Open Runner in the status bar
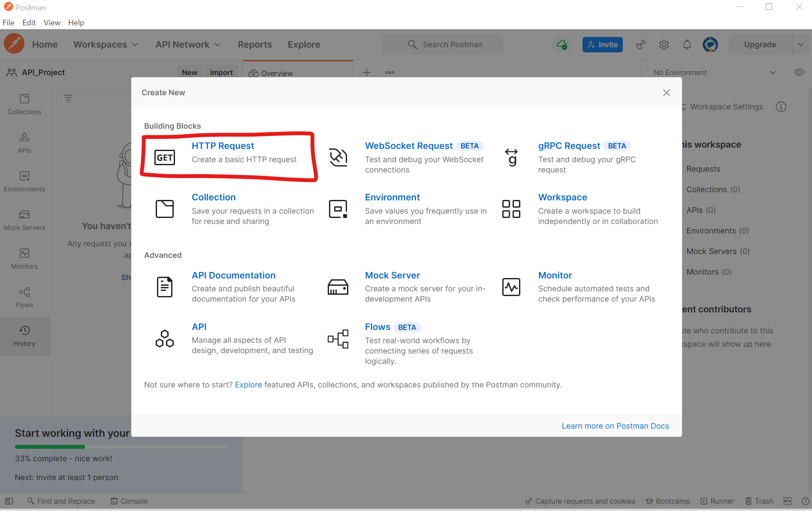The image size is (812, 511). (x=717, y=501)
